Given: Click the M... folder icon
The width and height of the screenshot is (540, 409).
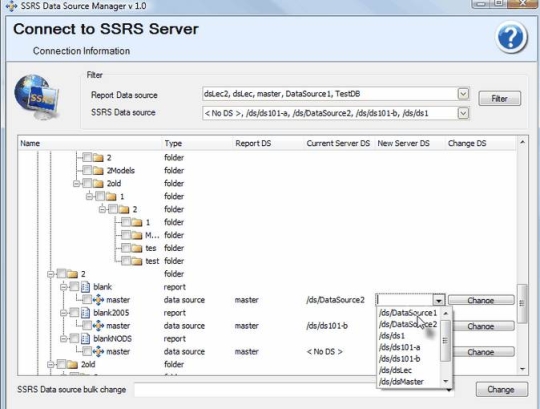Looking at the screenshot, I should point(137,235).
